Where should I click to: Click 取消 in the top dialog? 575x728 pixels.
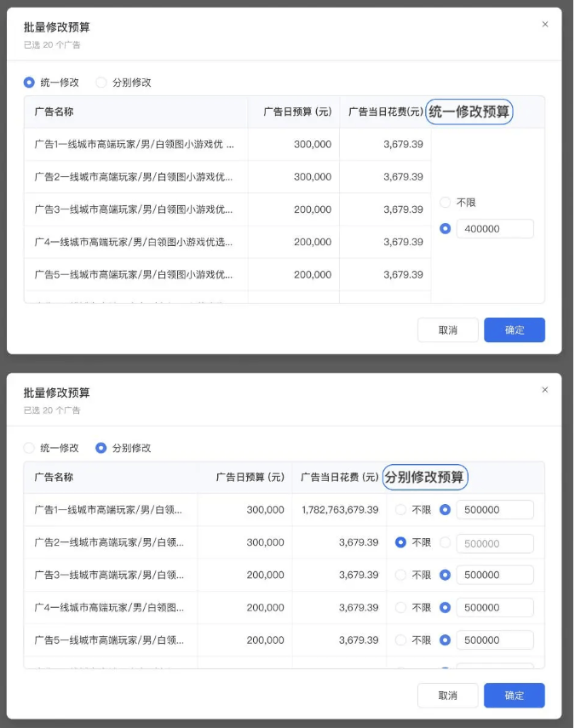click(x=447, y=330)
